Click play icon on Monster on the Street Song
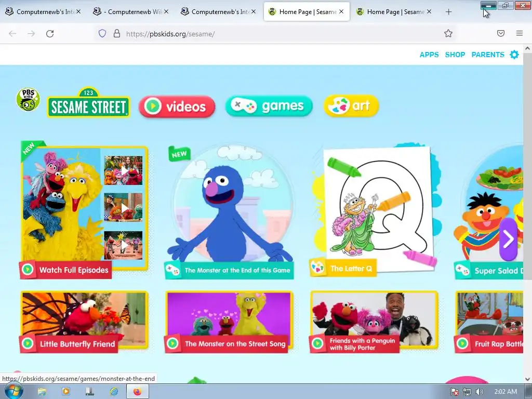 (172, 344)
